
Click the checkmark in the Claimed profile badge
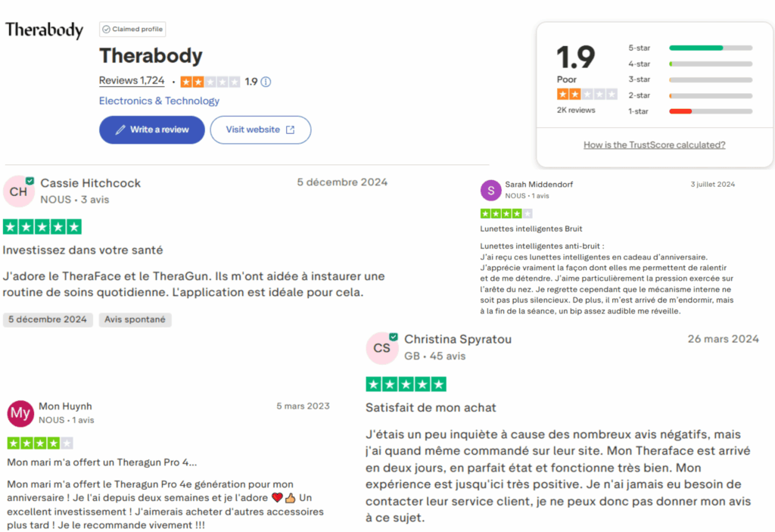pyautogui.click(x=107, y=29)
